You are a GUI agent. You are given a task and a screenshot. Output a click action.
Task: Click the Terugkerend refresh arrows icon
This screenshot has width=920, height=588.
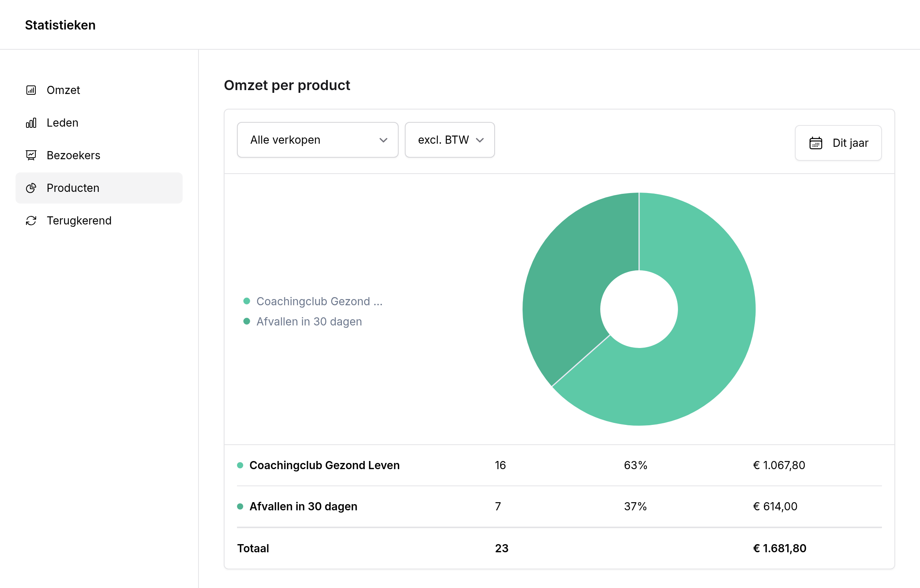point(31,221)
